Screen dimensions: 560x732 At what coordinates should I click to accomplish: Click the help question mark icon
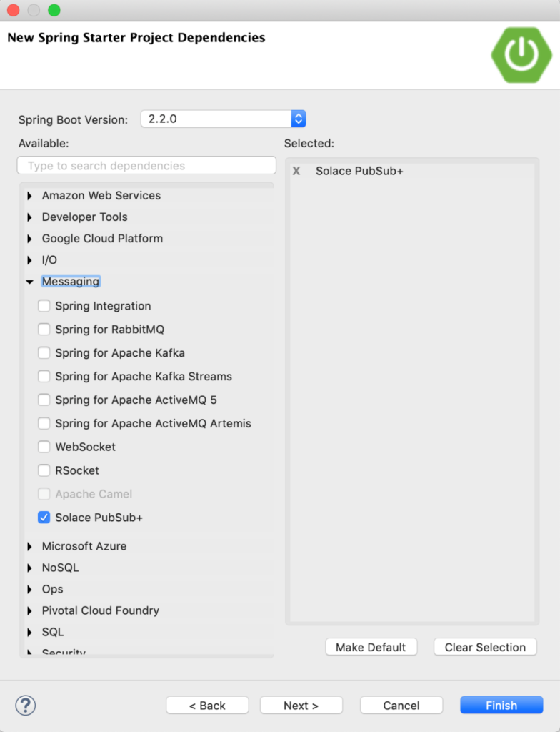pyautogui.click(x=26, y=705)
